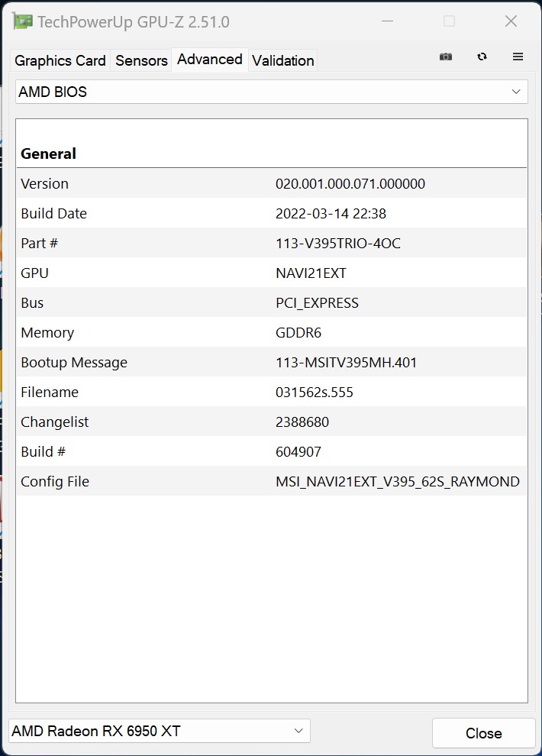Open the Sensors tab

[141, 60]
